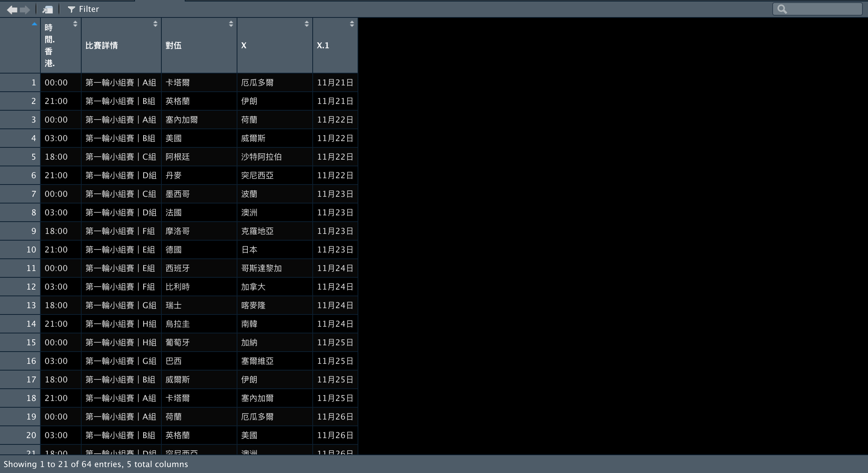Click cell 瑞士 in row 13
Screen dimensions: 868x473
(x=199, y=305)
